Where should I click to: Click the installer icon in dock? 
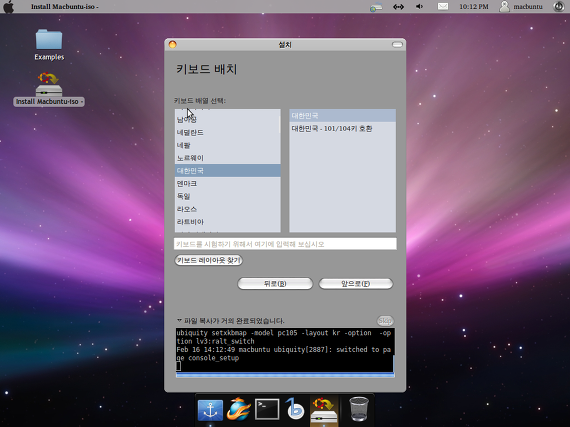pyautogui.click(x=324, y=411)
